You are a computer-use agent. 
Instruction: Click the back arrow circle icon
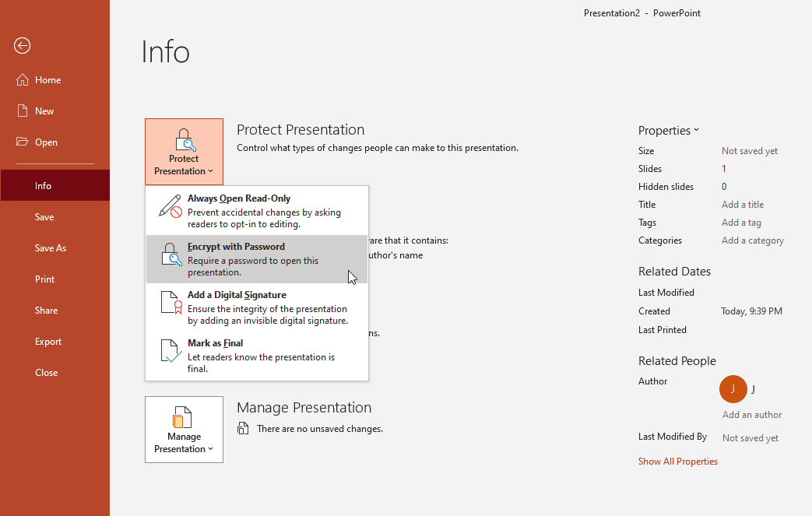pos(23,46)
